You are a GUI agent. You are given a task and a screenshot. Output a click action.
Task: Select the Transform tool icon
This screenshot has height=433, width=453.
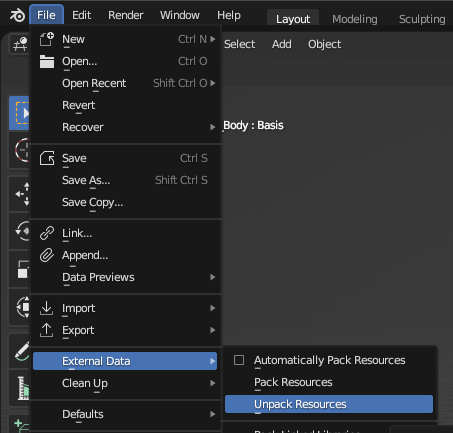pos(23,307)
